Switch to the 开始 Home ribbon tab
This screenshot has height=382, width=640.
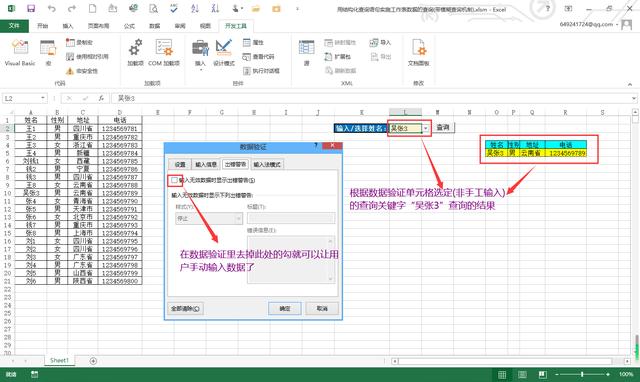(x=42, y=26)
